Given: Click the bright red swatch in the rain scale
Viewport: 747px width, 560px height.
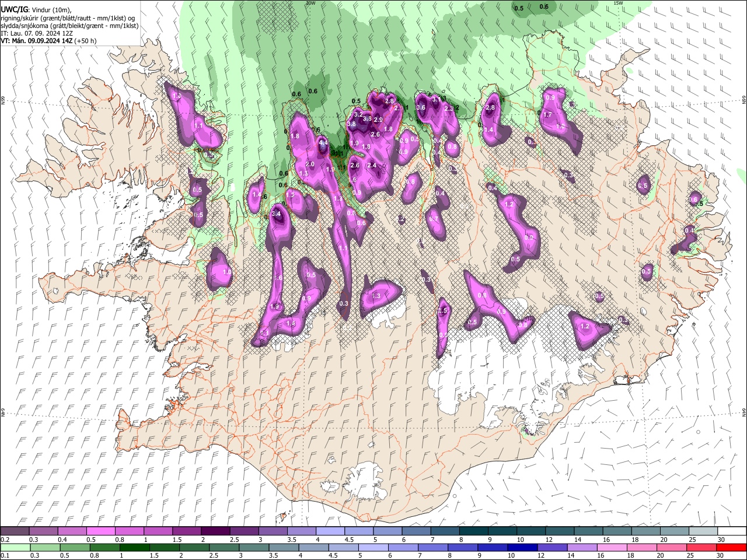Looking at the screenshot, I should 731,547.
